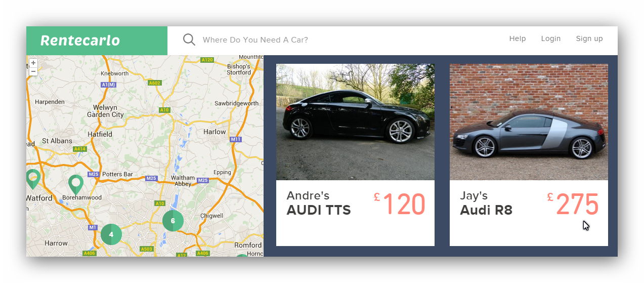Screen dimensions: 644x283
Task: Click the Sign up link
Action: click(589, 39)
